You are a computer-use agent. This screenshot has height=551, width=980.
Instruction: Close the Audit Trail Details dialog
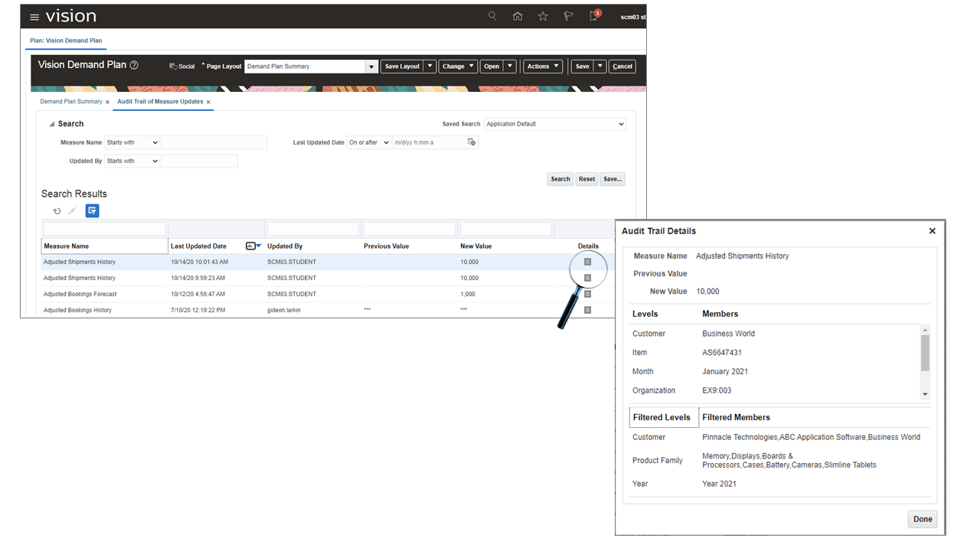(932, 231)
